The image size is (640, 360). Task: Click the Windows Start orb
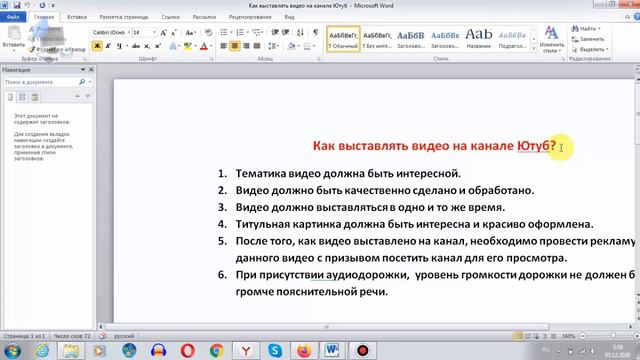[x=12, y=351]
